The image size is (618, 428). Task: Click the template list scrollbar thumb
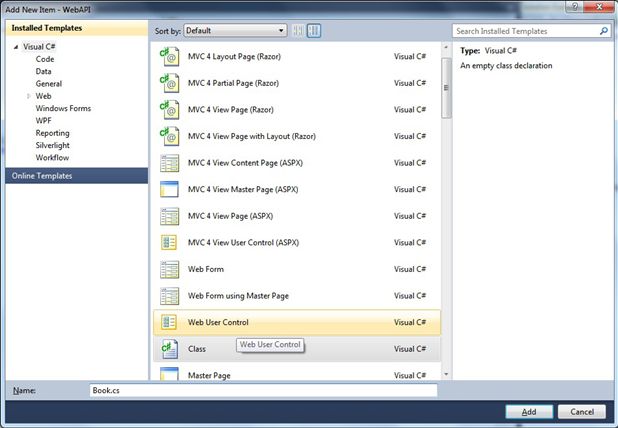(446, 88)
